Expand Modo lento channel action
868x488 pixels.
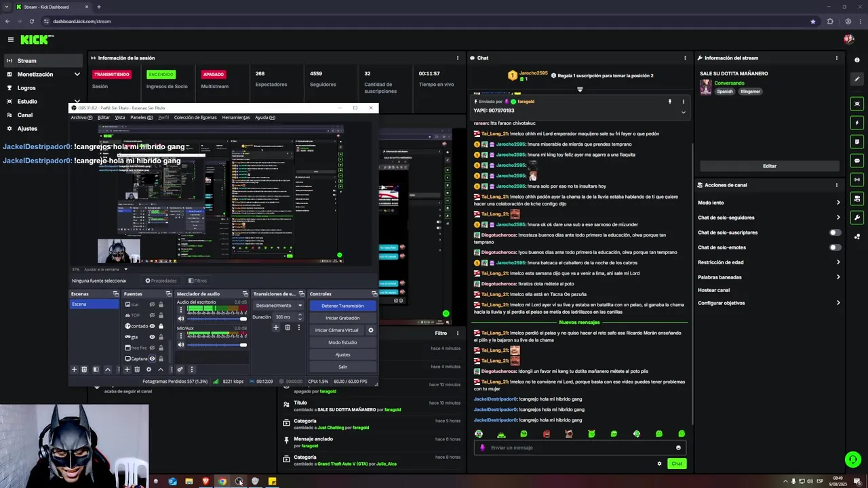tap(838, 203)
